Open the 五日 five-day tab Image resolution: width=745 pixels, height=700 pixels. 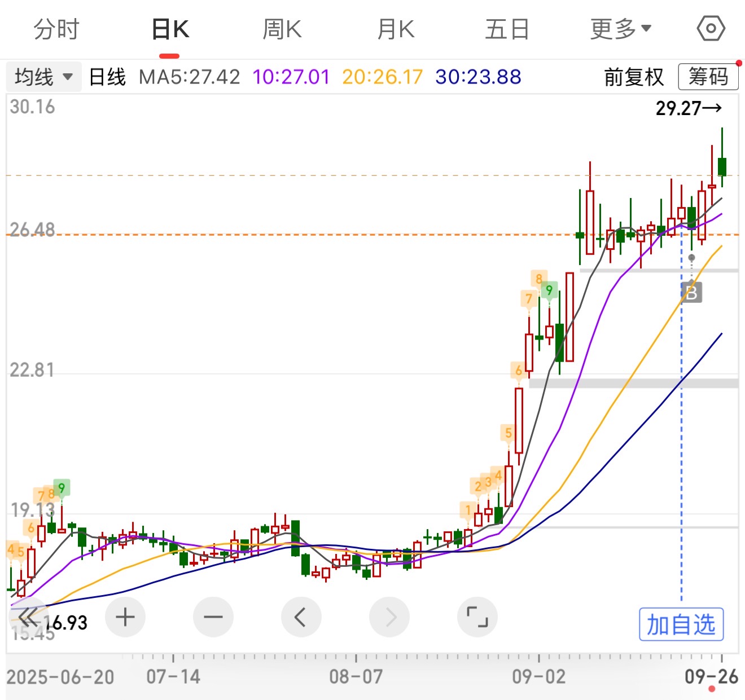point(507,29)
